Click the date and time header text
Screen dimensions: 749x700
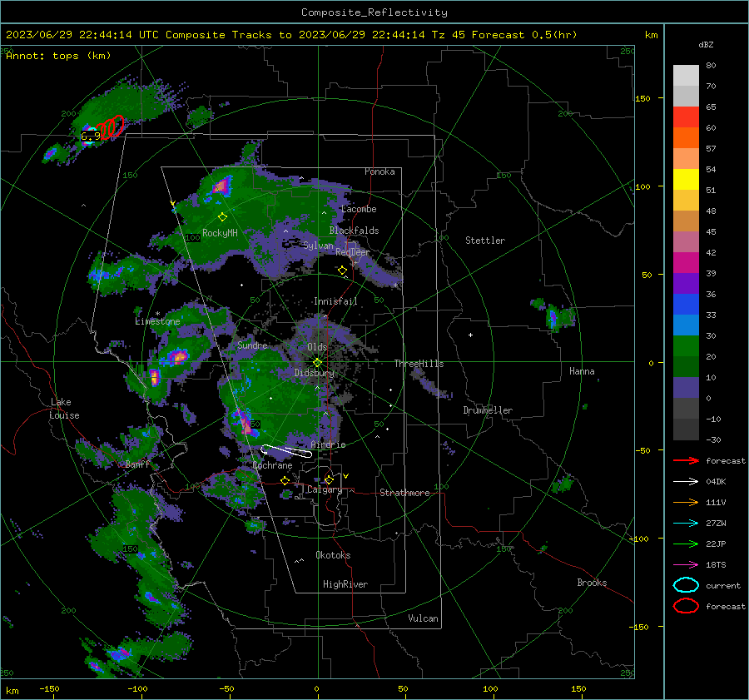coord(291,35)
